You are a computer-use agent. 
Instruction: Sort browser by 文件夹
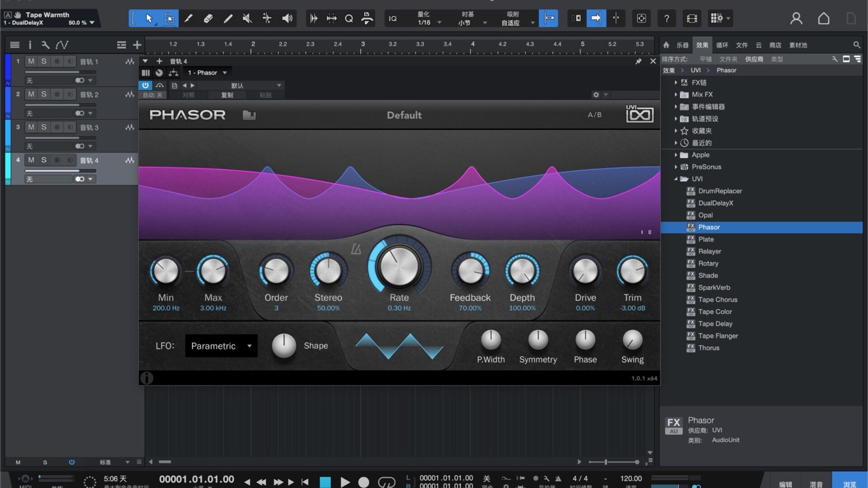coord(728,59)
